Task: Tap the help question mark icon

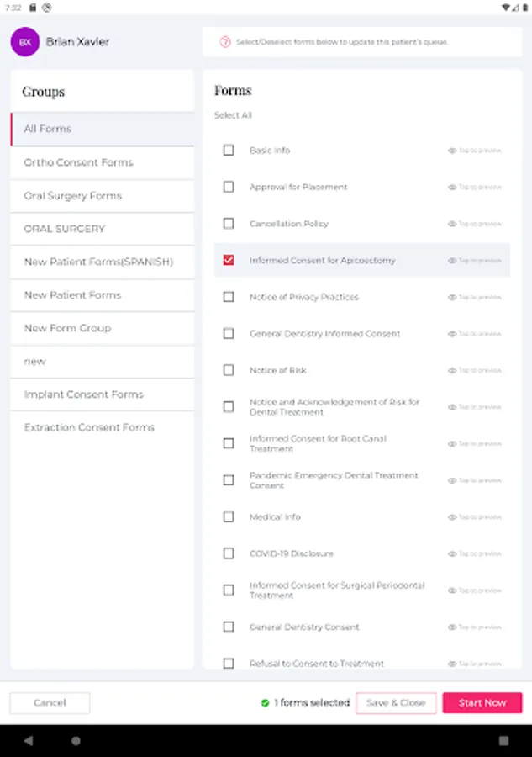Action: [225, 42]
